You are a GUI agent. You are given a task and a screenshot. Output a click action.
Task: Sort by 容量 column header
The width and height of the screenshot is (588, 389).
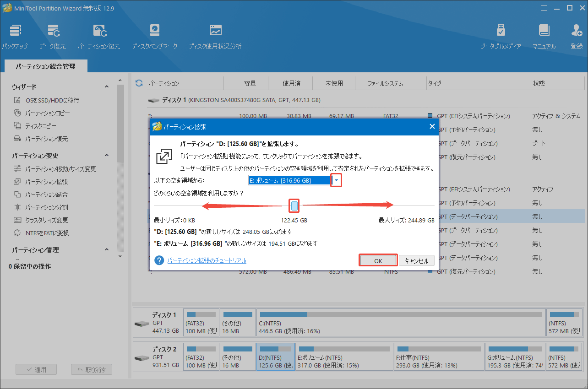[250, 83]
